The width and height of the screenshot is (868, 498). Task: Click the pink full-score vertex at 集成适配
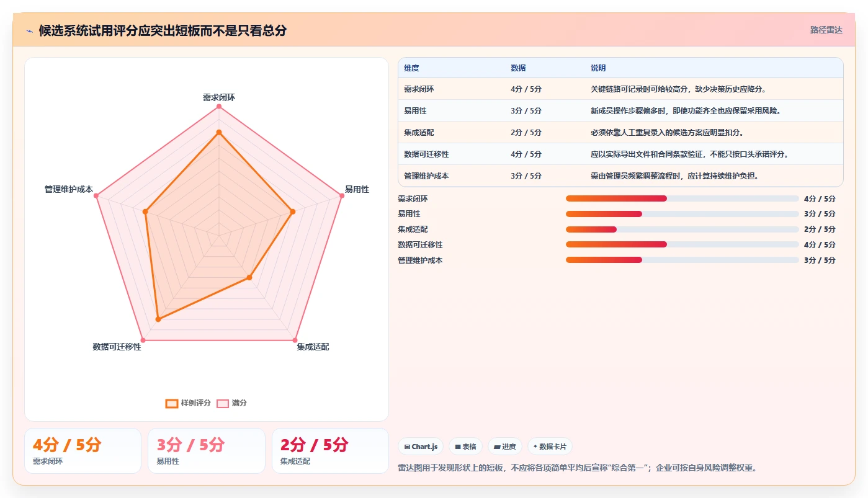point(295,340)
